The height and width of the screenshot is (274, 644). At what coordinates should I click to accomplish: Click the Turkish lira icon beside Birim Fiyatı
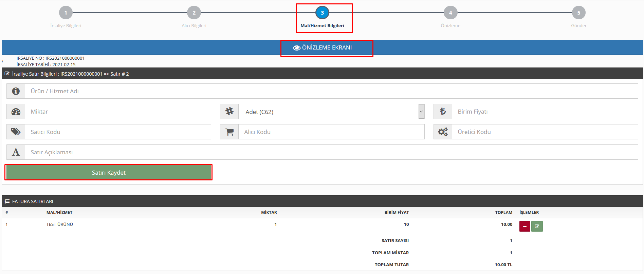(443, 112)
